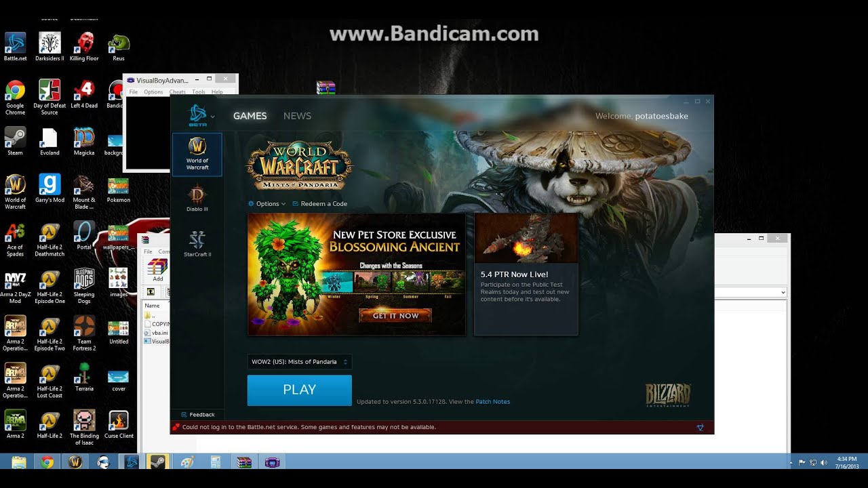The image size is (868, 488).
Task: Click the Calculator icon in the taskbar
Action: 215,462
